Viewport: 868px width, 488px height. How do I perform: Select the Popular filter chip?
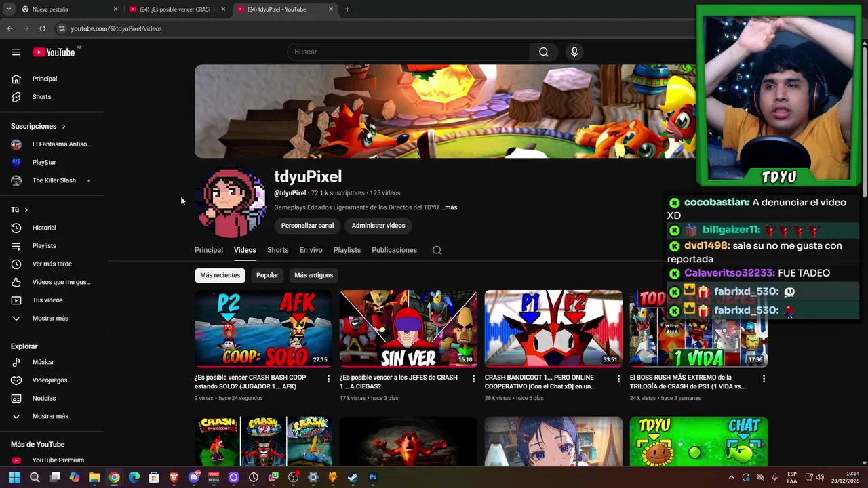[x=267, y=275]
